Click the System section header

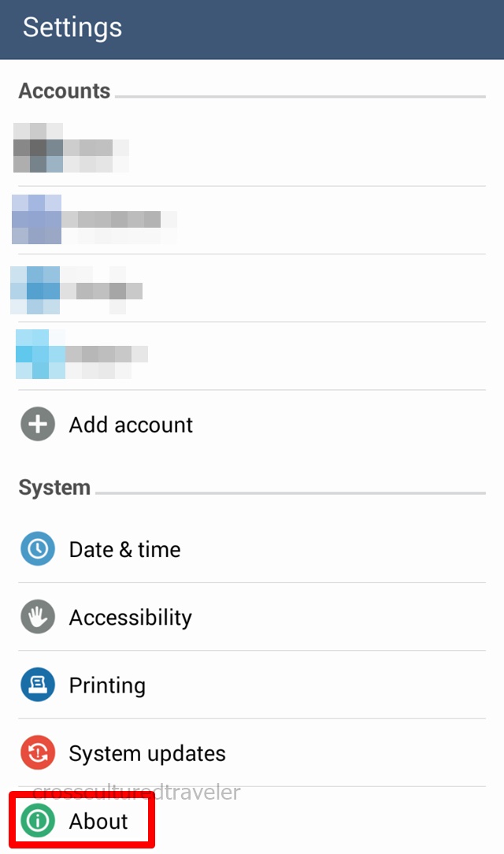click(54, 488)
